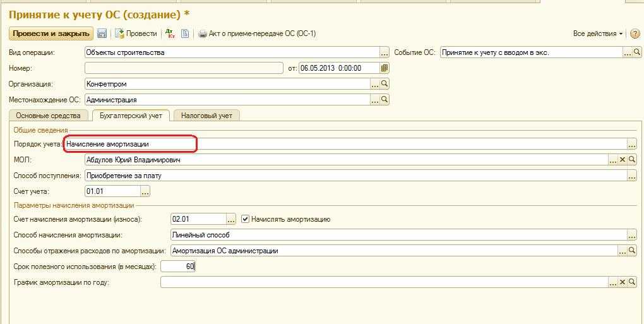The height and width of the screenshot is (324, 644).
Task: Open the Порядок учета selection list
Action: click(x=631, y=145)
